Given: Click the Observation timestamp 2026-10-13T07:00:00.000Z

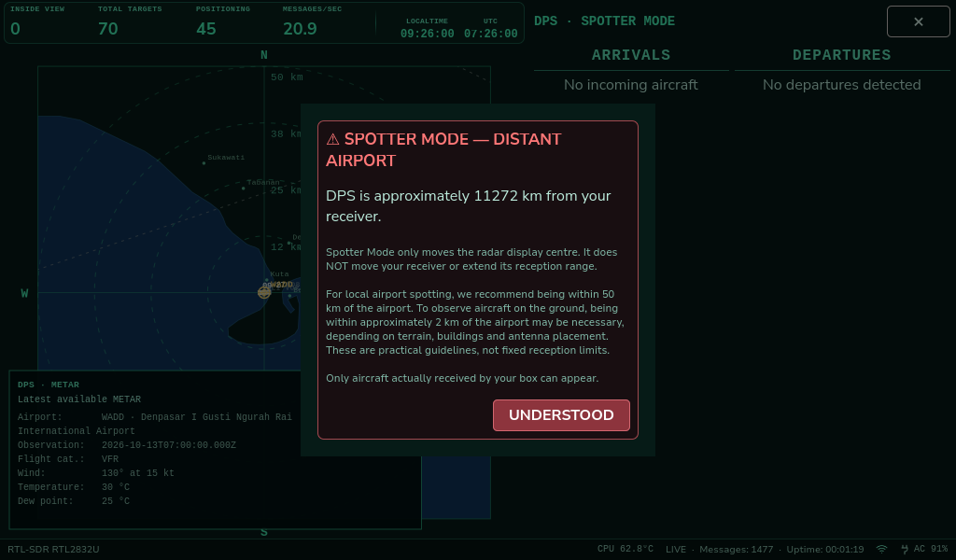Looking at the screenshot, I should [168, 445].
